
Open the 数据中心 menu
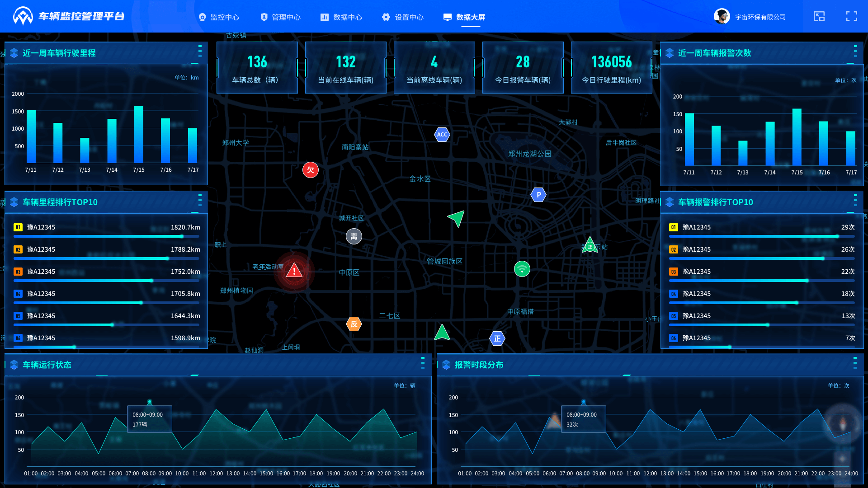coord(342,17)
